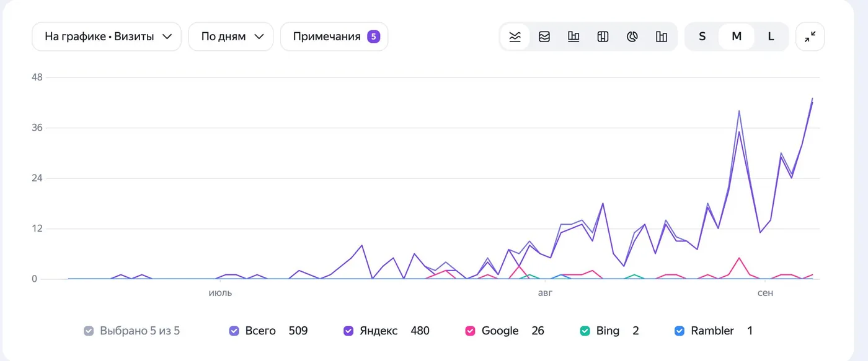Uncheck the Google series checkbox

[470, 331]
